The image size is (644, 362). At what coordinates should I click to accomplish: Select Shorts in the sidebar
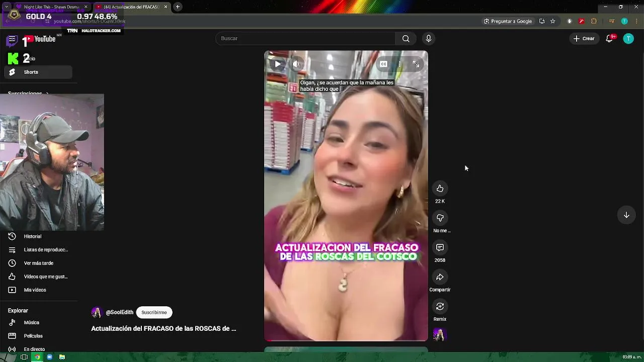(x=38, y=72)
